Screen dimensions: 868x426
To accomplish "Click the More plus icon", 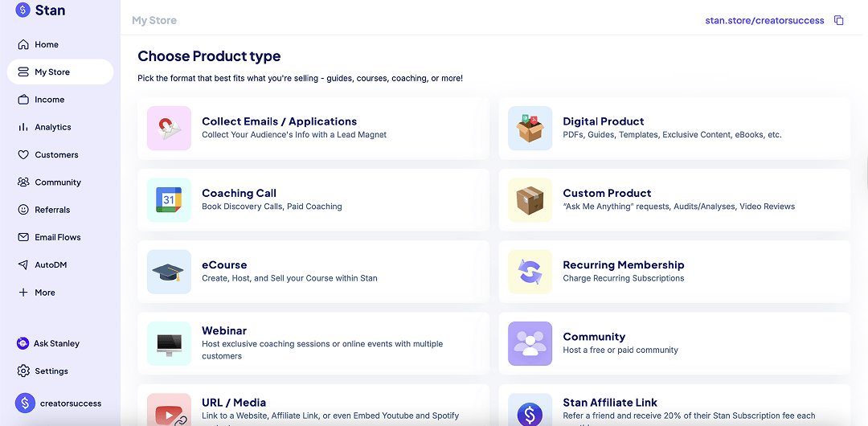I will tap(23, 293).
